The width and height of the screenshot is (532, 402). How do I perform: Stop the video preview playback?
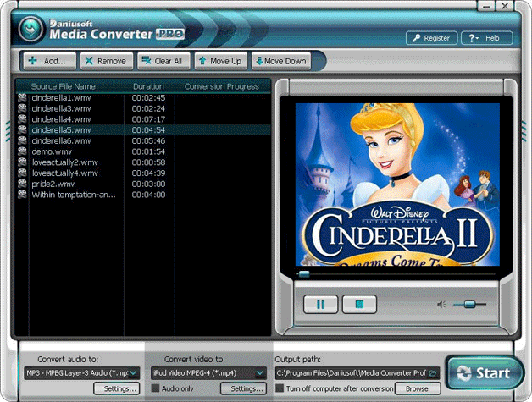pyautogui.click(x=358, y=304)
